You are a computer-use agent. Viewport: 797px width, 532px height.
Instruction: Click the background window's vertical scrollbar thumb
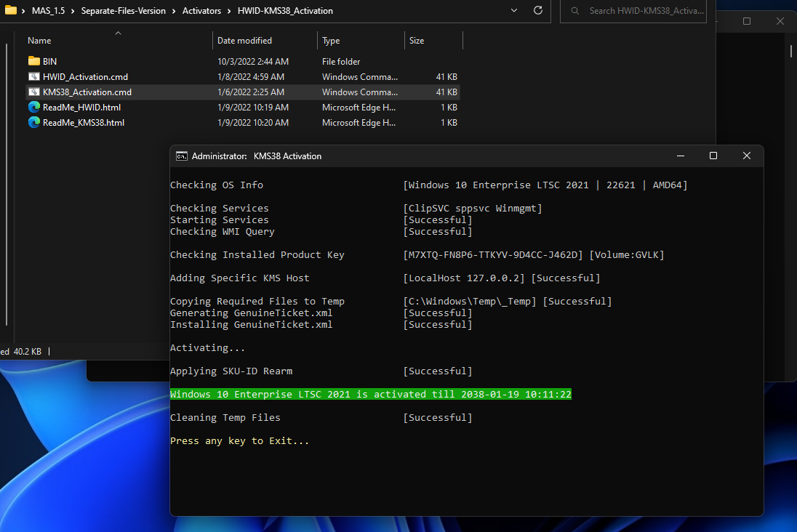pos(791,51)
